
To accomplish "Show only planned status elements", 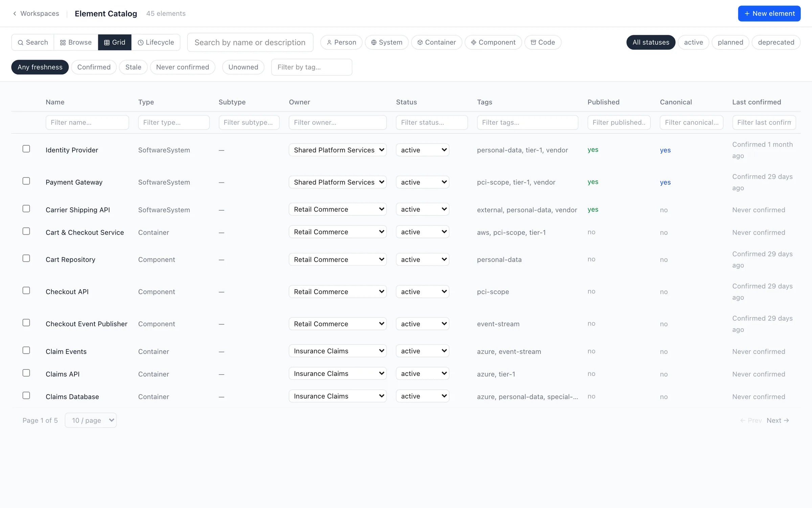I will coord(730,42).
